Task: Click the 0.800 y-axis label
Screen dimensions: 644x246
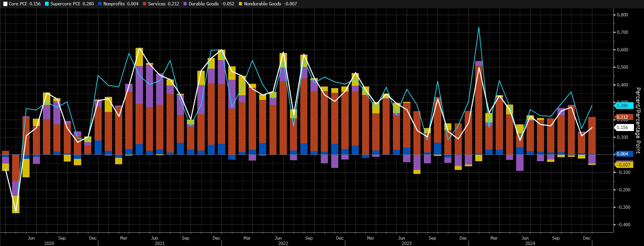Action: pyautogui.click(x=623, y=15)
